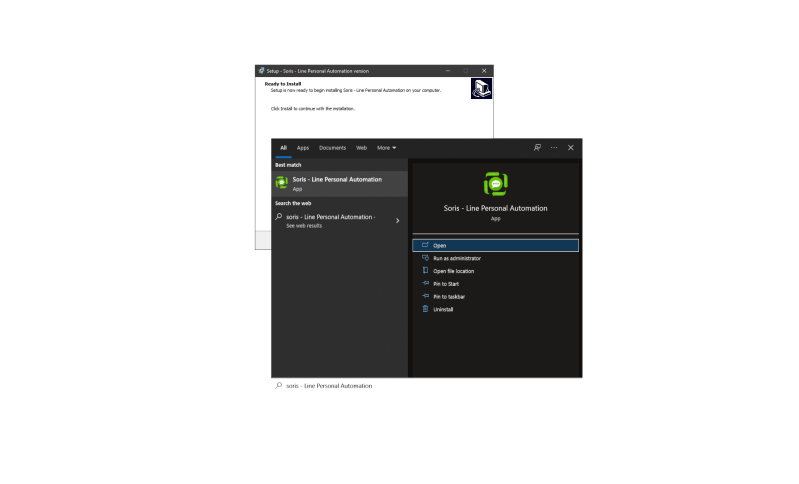The height and width of the screenshot is (484, 799).
Task: Click the Run as administrator shield icon
Action: [x=425, y=258]
